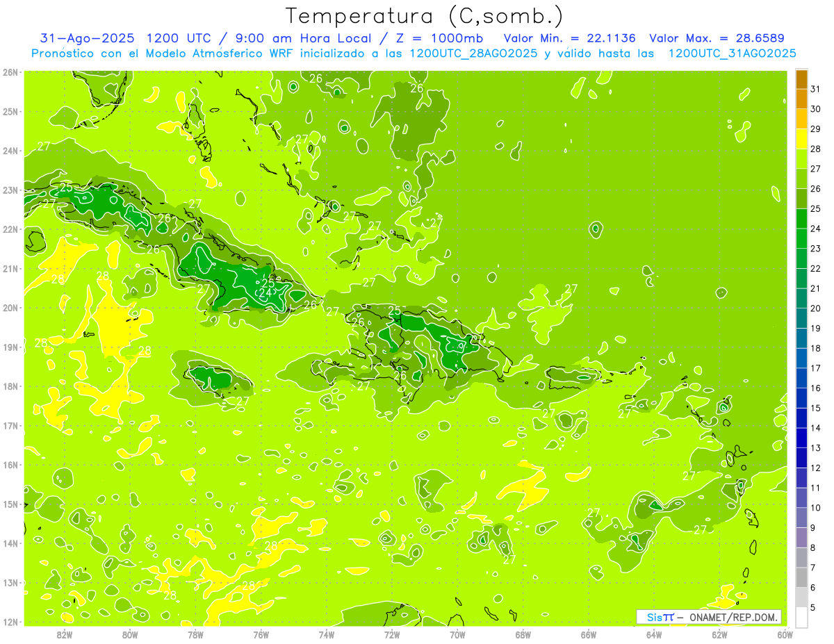
Task: Pick the purple swatch between 8 and 9
Action: [x=801, y=538]
